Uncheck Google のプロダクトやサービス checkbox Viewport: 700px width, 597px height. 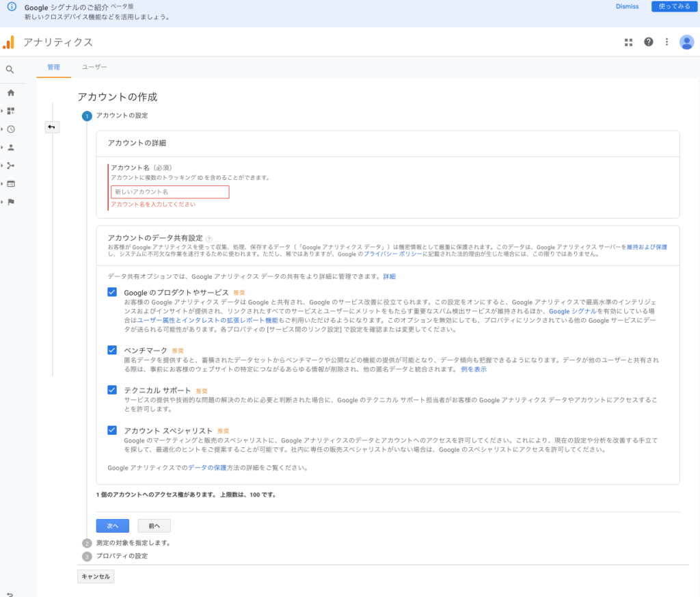pyautogui.click(x=112, y=292)
